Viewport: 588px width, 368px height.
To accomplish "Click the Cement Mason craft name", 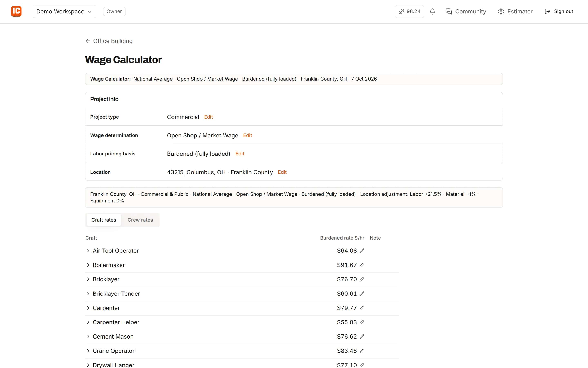I will (x=113, y=337).
